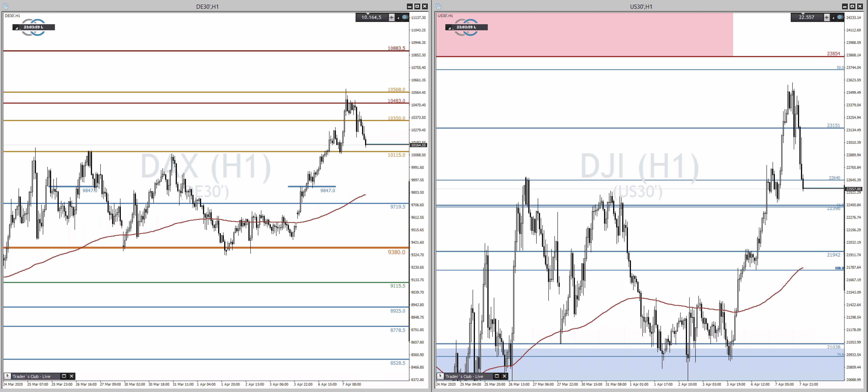This screenshot has width=868, height=392.
Task: Close the US30',H1 chart window
Action: [860, 6]
